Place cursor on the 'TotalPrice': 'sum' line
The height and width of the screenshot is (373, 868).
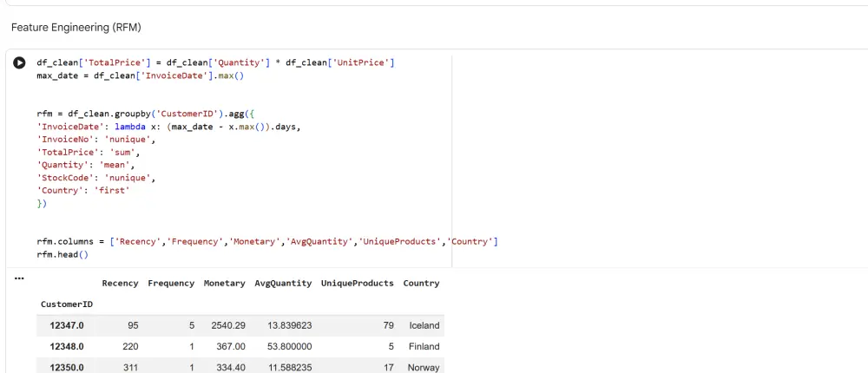coord(89,152)
